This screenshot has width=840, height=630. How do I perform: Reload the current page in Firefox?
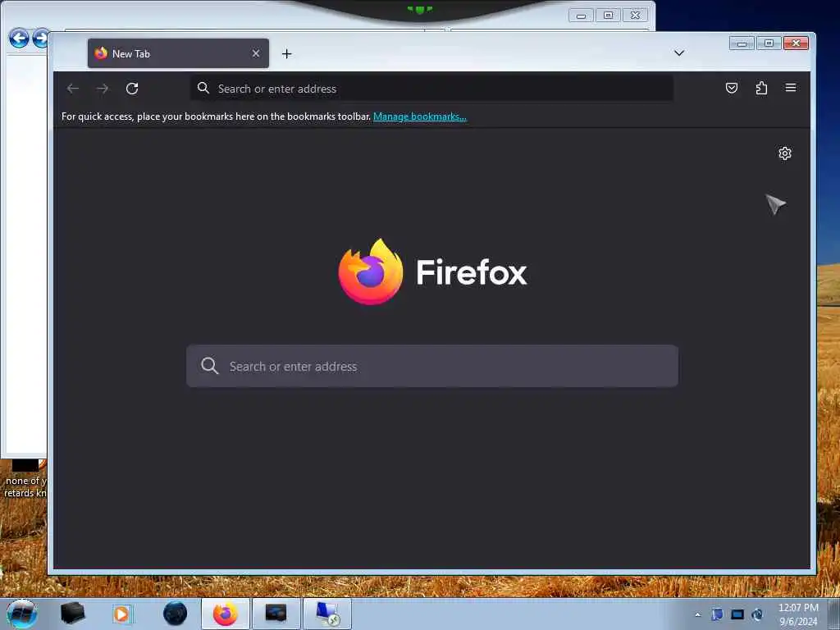(132, 89)
